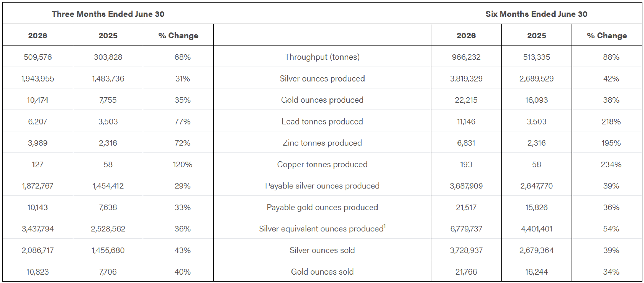Screen dimensions: 644x283
Task: Click Payable gold ounces produced label
Action: click(322, 208)
